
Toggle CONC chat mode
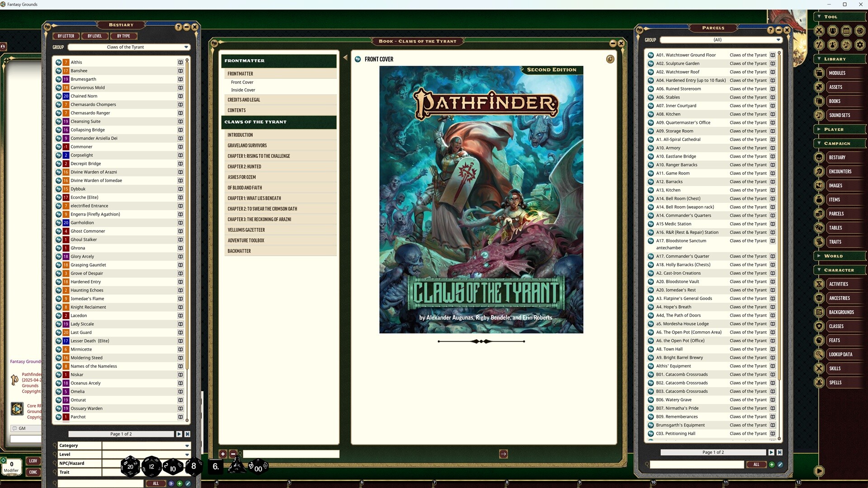pos(33,472)
